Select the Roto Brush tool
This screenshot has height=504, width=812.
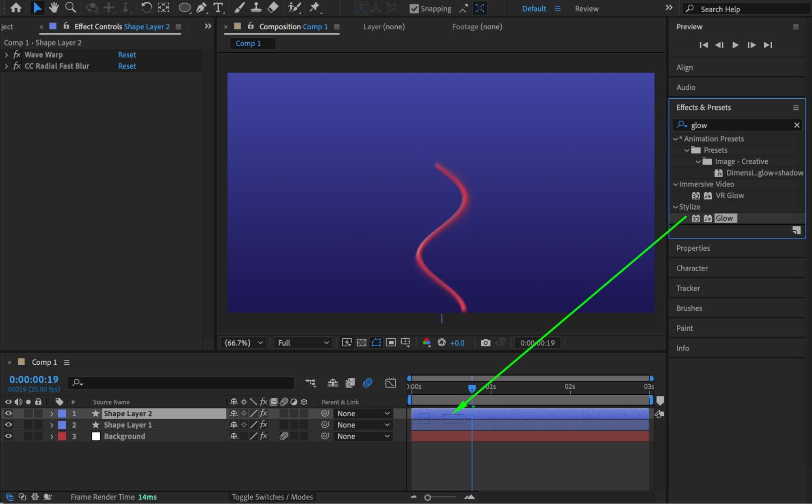[294, 8]
